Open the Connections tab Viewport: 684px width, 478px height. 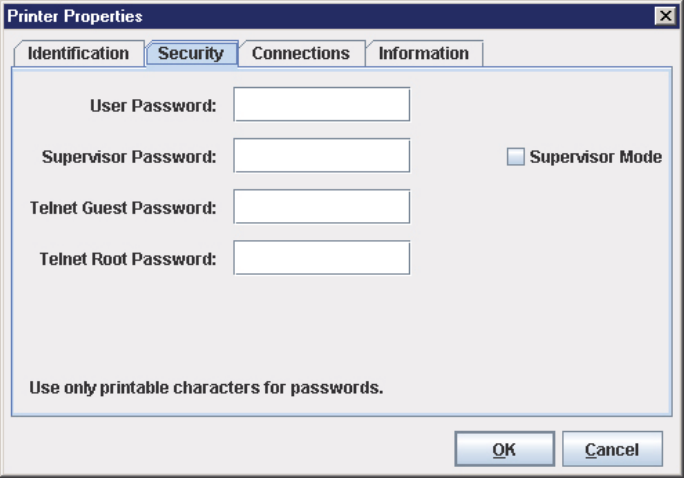(300, 54)
